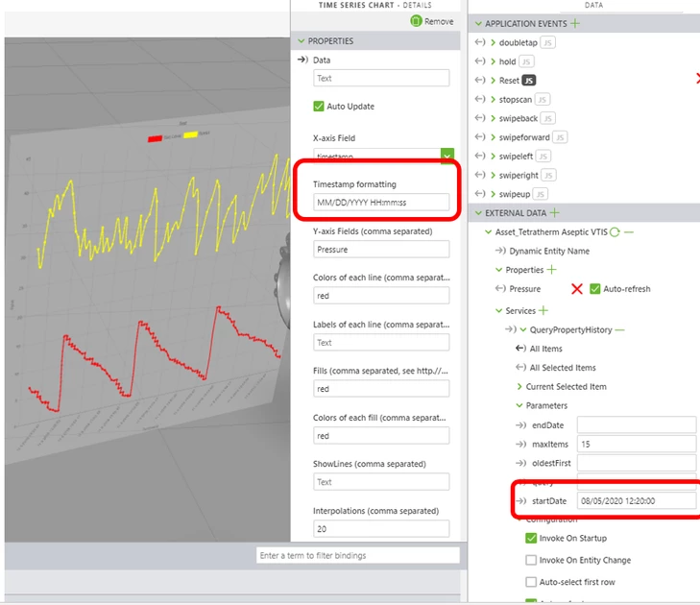Open JS editor for swipeup event

tap(541, 194)
